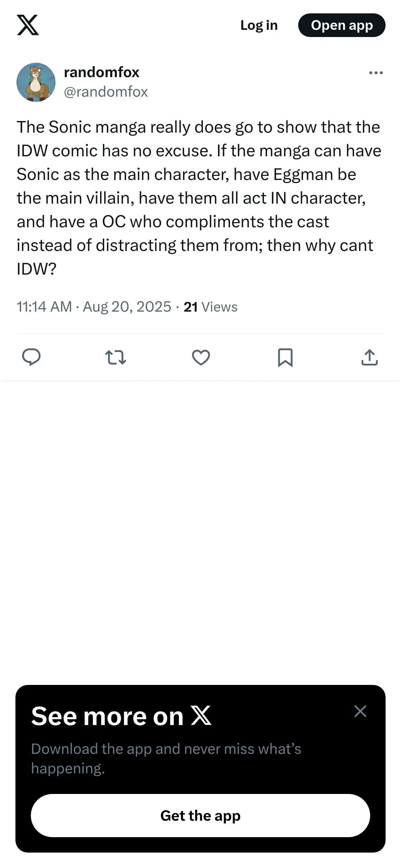Share the post via share icon

[x=369, y=357]
